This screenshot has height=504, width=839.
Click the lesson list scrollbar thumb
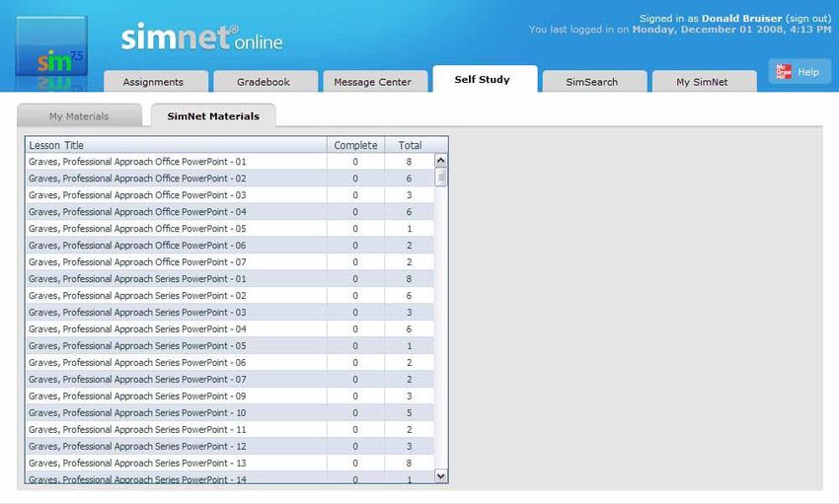coord(441,177)
